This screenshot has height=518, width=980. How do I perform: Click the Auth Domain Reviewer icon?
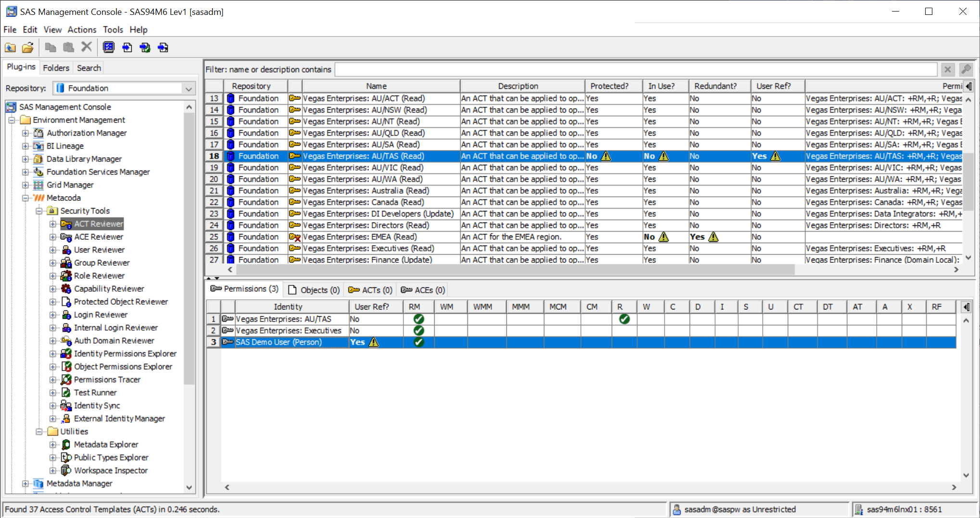click(x=66, y=341)
